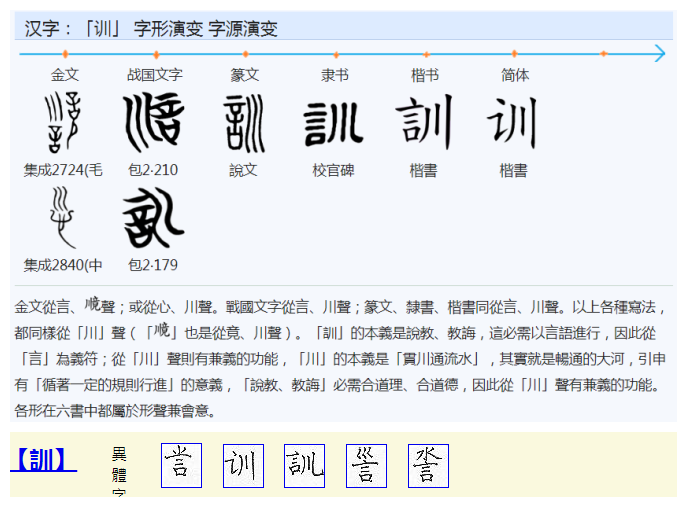The image size is (687, 507).
Task: Select the fifth variant character box
Action: 428,465
